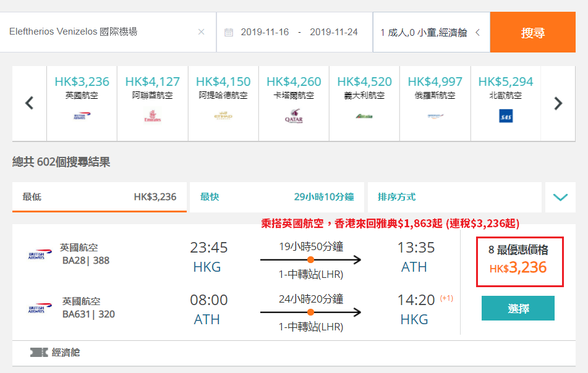Show previous airlines in price carousel
The width and height of the screenshot is (588, 373).
click(x=29, y=103)
